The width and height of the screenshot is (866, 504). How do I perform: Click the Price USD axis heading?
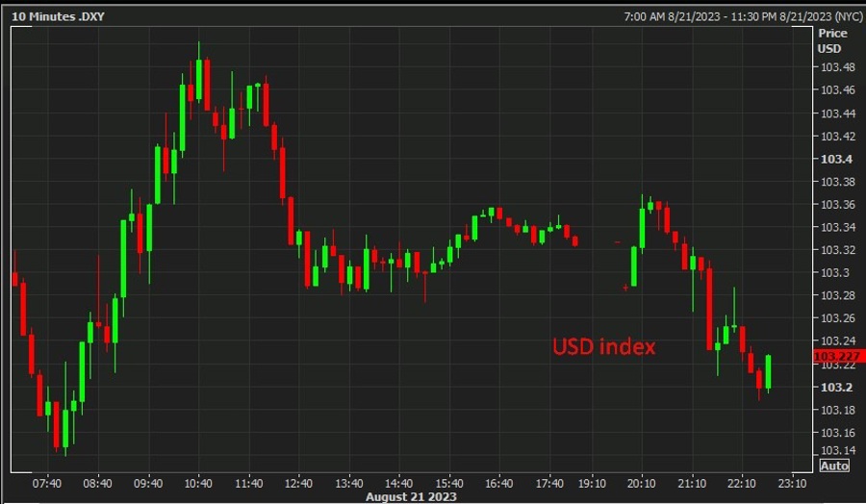click(831, 40)
